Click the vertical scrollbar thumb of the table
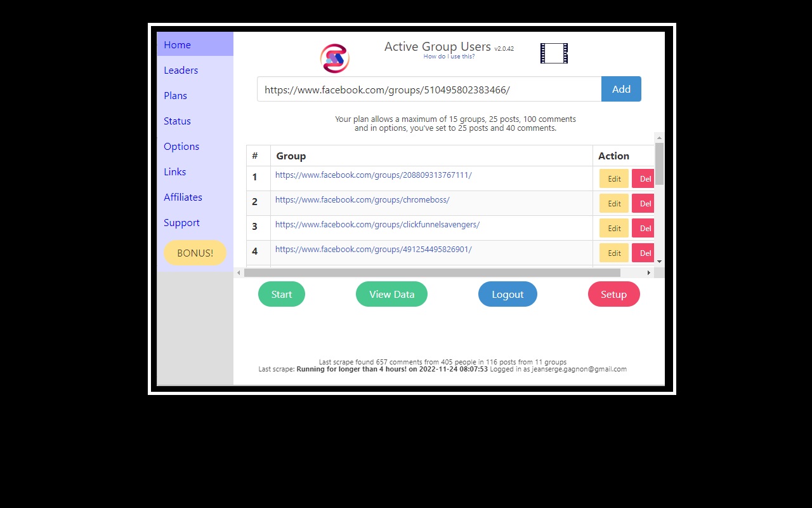Screen dimensions: 812x508 pos(659,164)
